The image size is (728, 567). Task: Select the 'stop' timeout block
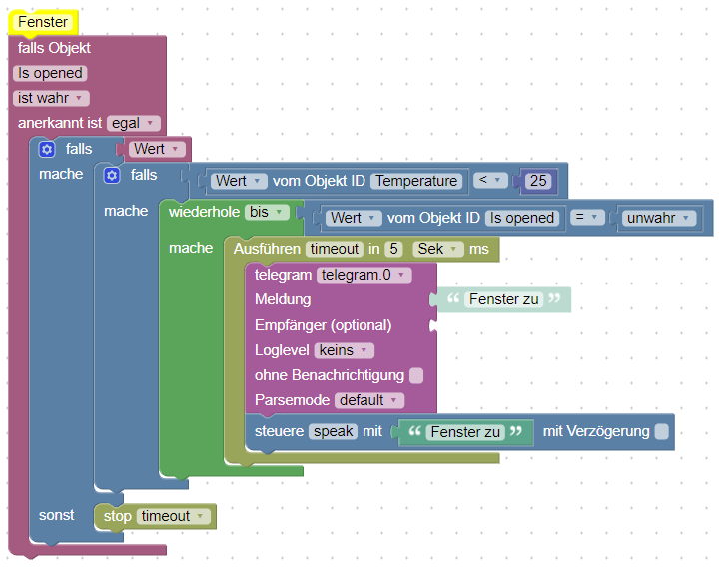118,516
